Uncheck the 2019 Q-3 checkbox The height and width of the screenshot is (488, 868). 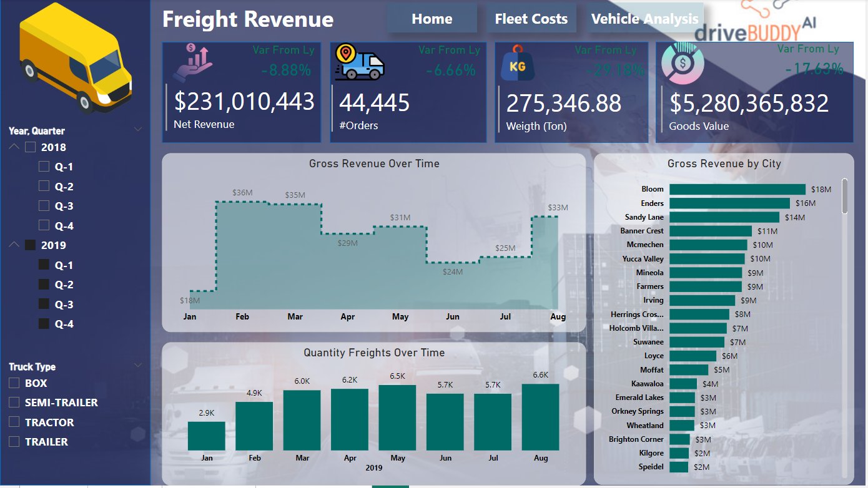pyautogui.click(x=44, y=304)
